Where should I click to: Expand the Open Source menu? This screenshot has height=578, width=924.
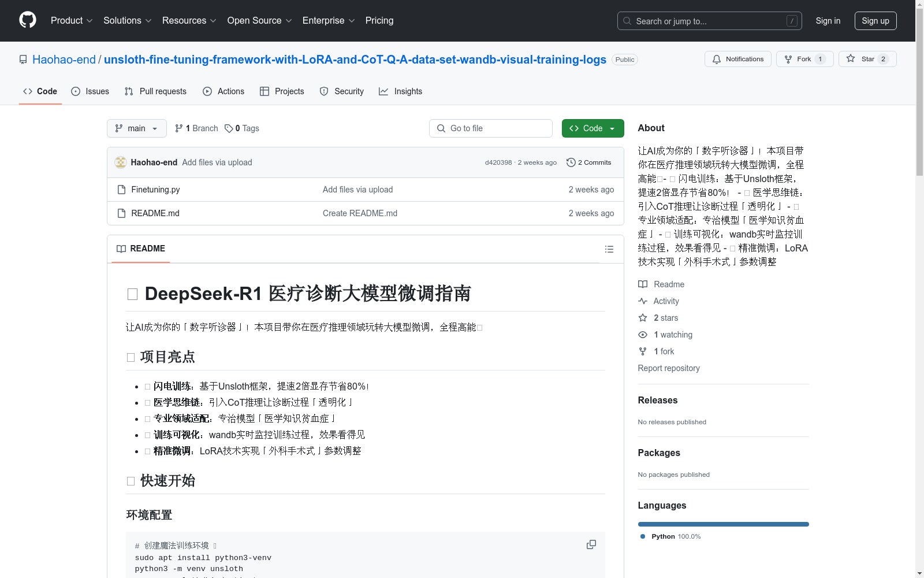[259, 20]
